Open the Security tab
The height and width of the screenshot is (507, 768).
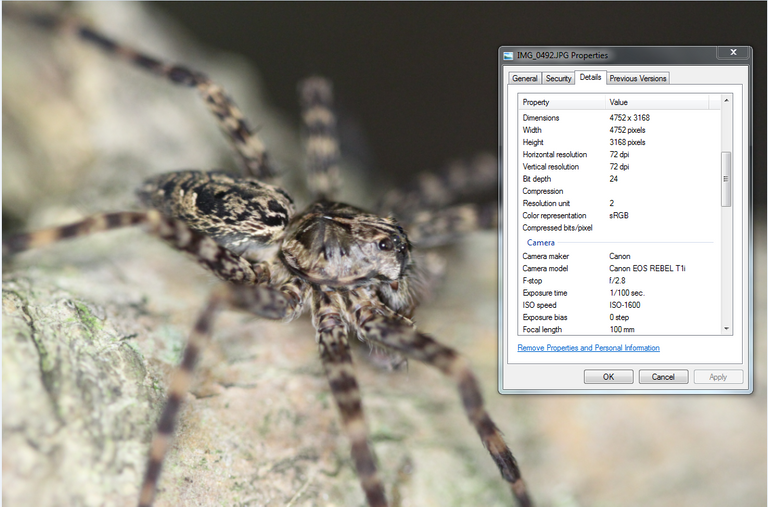tap(558, 78)
